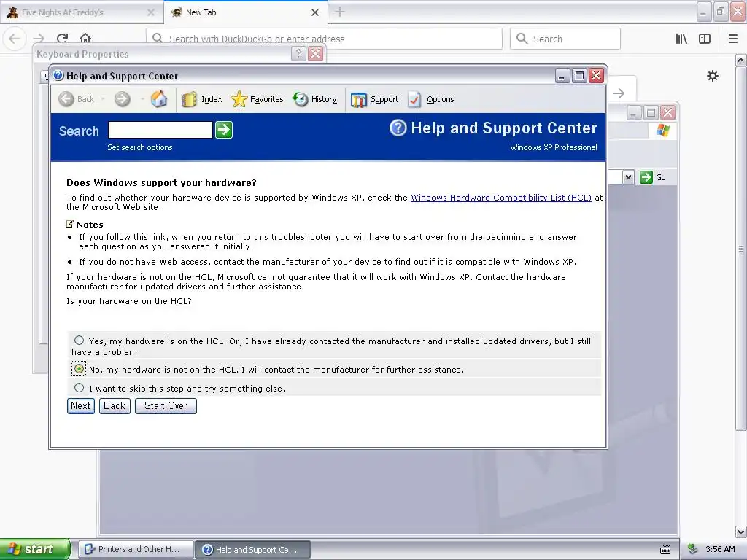The height and width of the screenshot is (560, 747).
Task: Open a new browser tab with plus
Action: 340,12
